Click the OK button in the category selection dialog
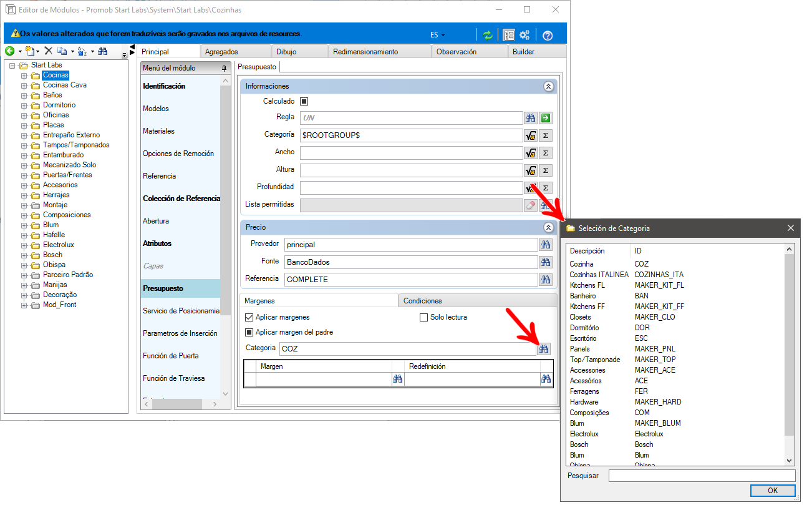 773,491
